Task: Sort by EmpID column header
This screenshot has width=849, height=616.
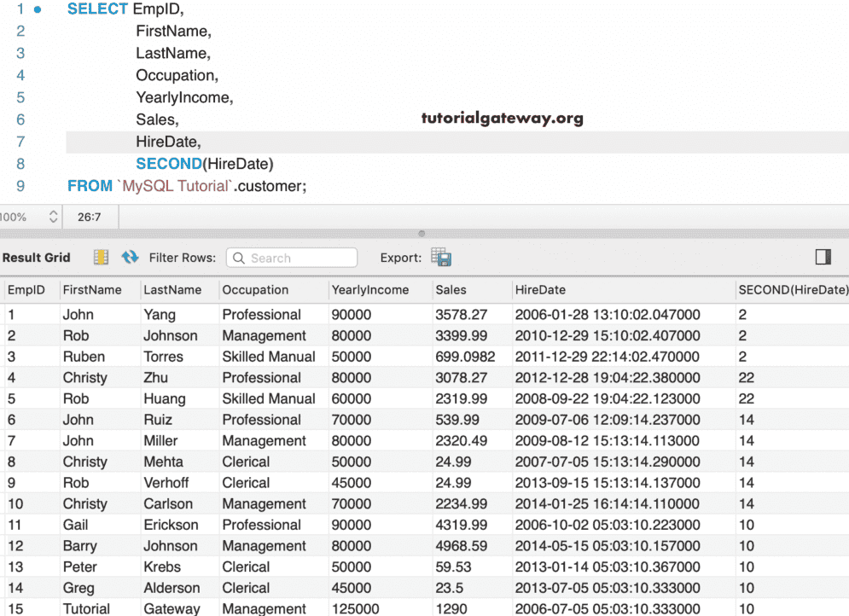Action: (x=26, y=289)
